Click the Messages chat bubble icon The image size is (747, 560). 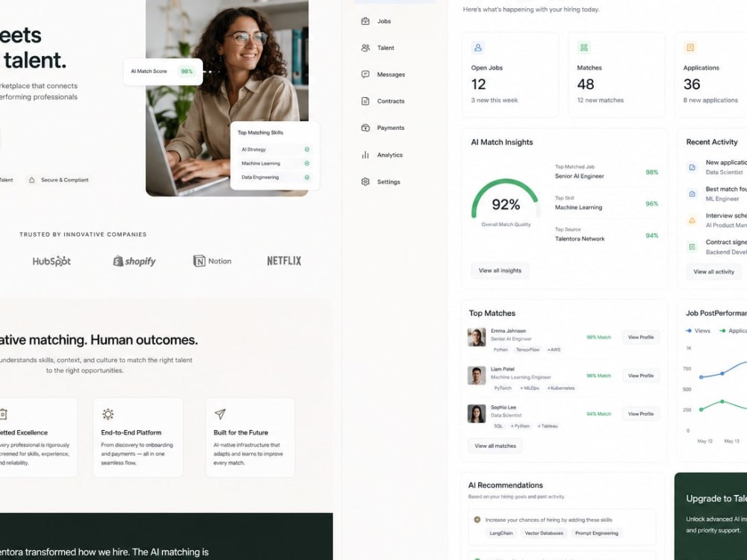pos(365,74)
